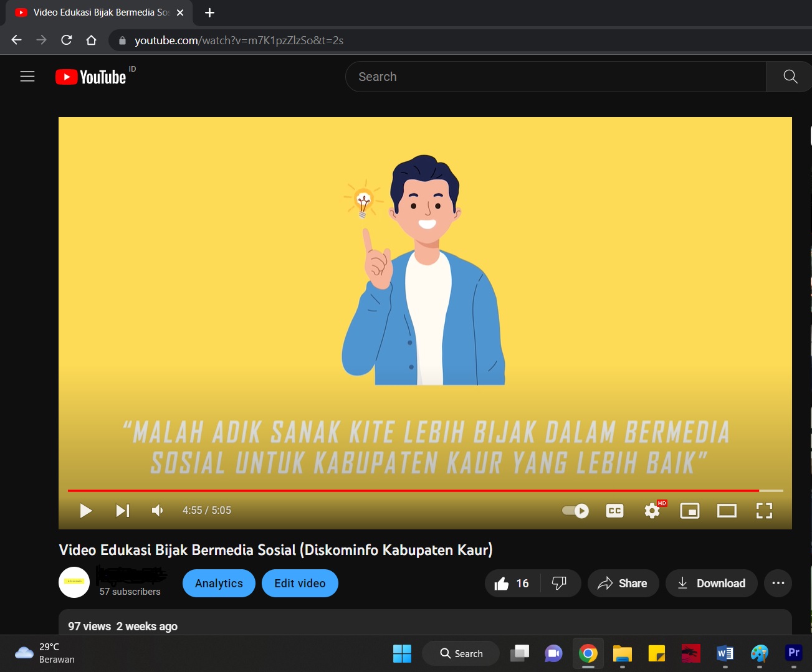Toggle the autoplay switch
Viewport: 812px width, 672px height.
tap(575, 511)
